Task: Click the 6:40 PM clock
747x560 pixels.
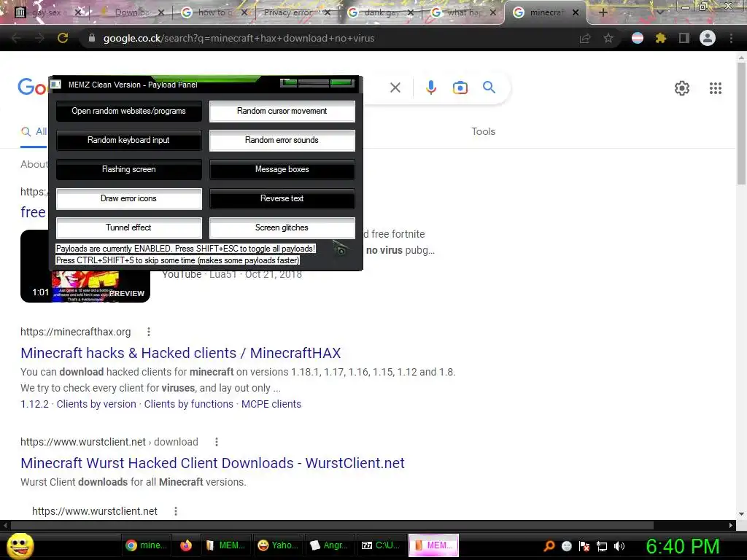Action: 682,546
